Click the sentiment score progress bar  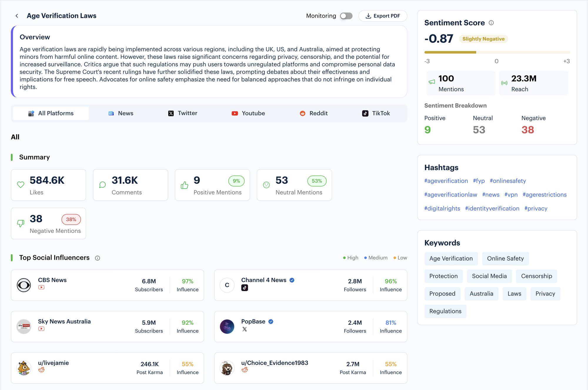[497, 52]
